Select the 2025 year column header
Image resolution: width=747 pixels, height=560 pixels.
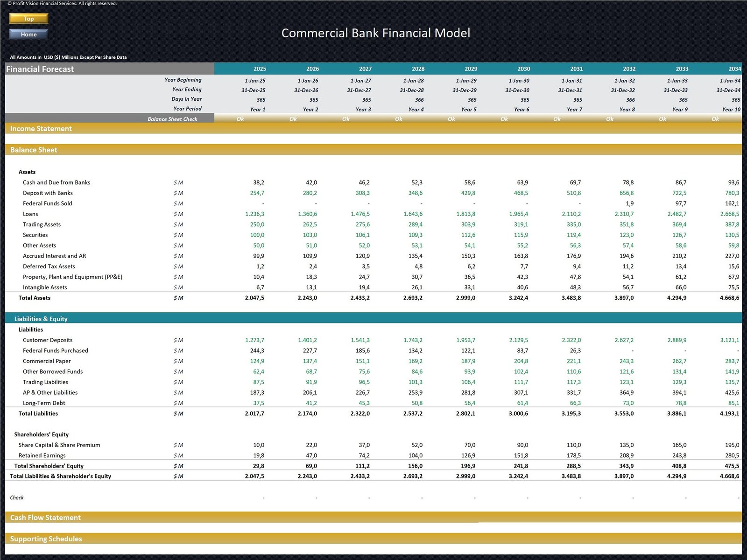(260, 69)
